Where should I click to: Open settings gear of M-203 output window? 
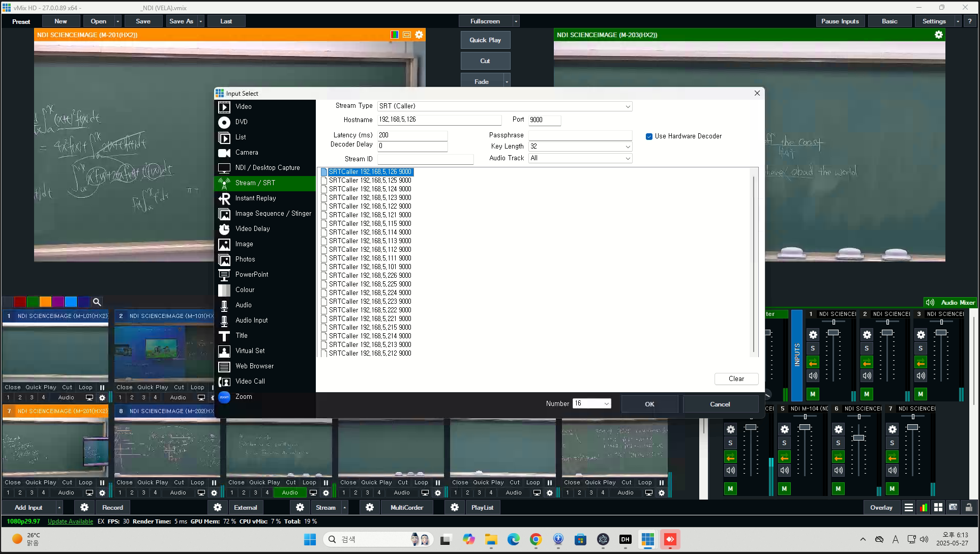(x=939, y=35)
